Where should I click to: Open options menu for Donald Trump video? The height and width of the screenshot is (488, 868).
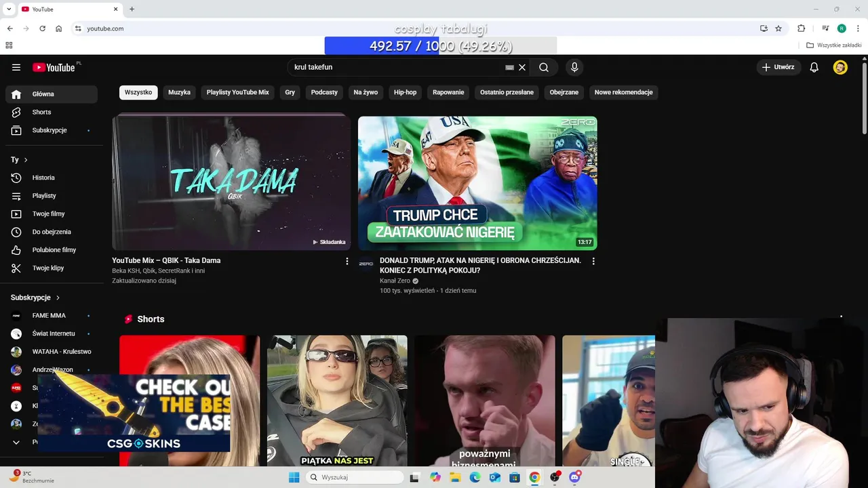point(593,261)
